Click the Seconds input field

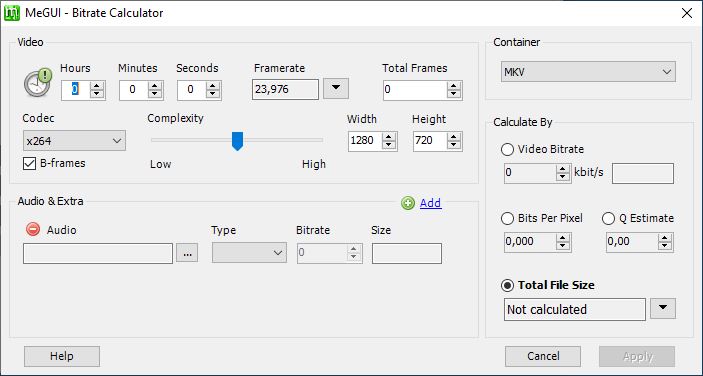(192, 90)
